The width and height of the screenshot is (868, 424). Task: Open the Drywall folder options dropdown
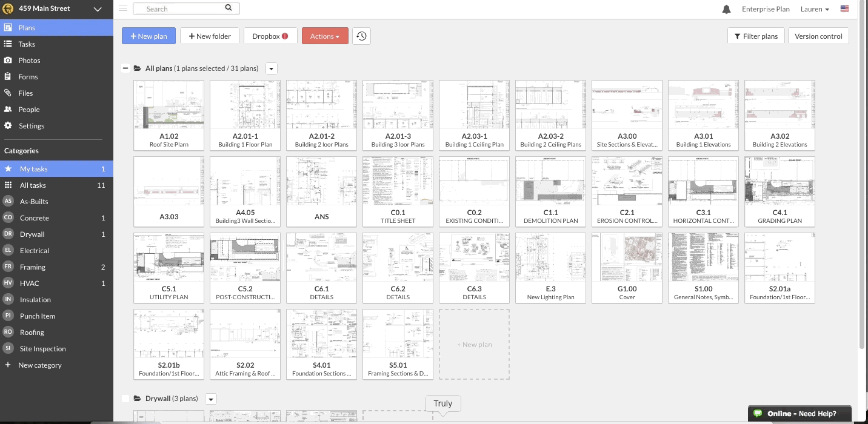pyautogui.click(x=210, y=399)
